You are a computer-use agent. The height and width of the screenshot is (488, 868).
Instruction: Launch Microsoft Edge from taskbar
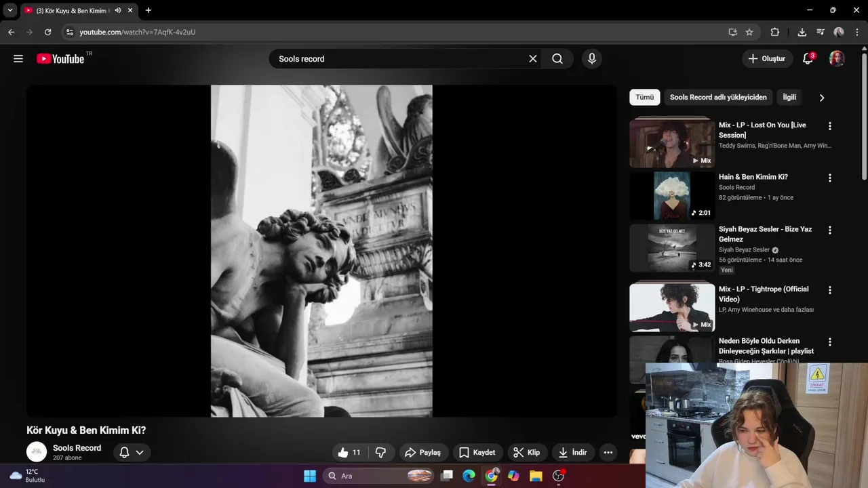469,476
